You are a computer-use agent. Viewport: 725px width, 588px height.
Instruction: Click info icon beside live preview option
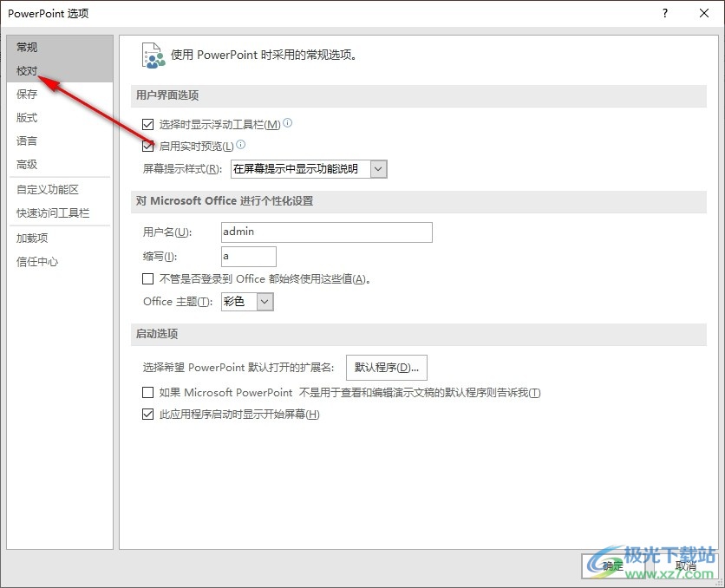(x=241, y=145)
